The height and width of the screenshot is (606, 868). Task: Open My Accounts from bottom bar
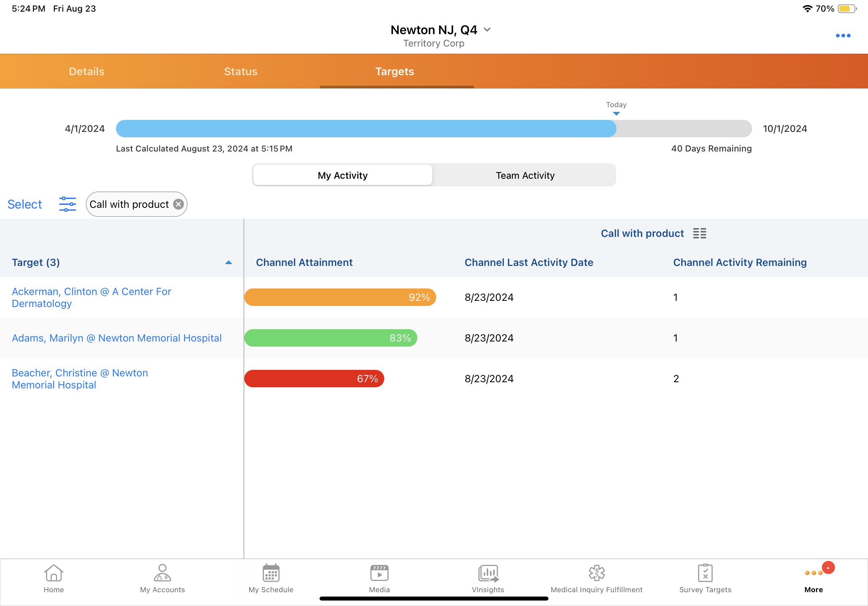[x=162, y=574]
